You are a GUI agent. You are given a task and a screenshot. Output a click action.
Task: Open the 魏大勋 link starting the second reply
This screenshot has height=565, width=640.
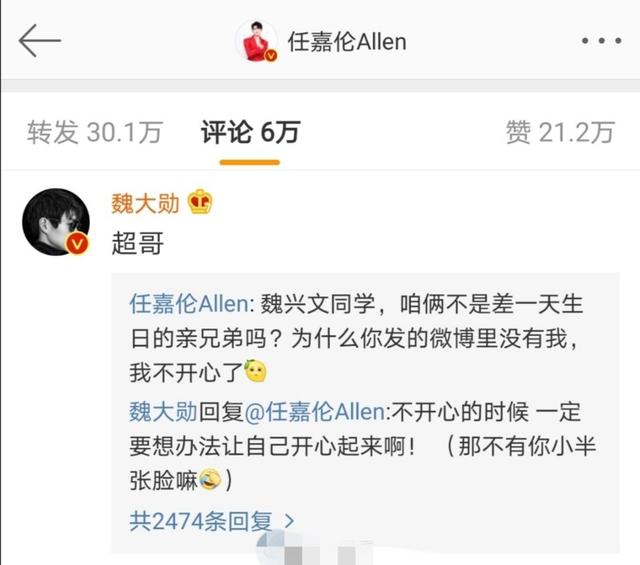click(x=163, y=412)
